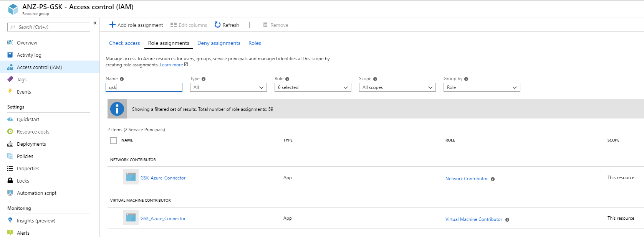Sort by the NAME column header

pos(127,140)
